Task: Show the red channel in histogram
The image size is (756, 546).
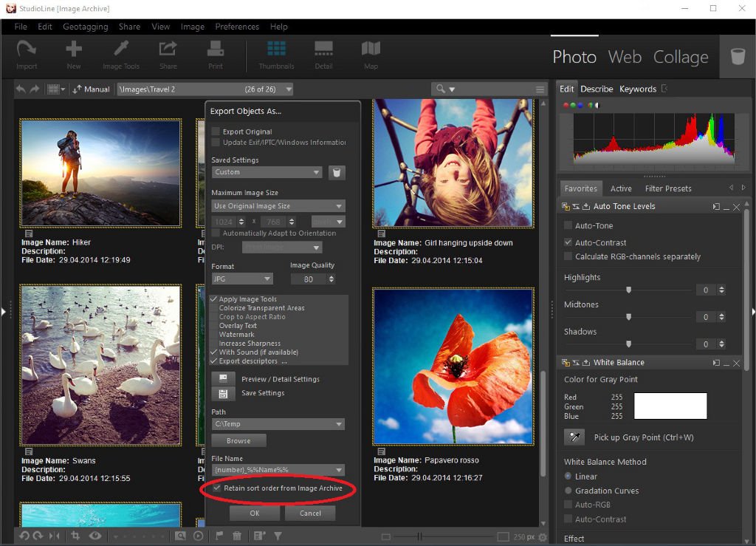Action: (566, 105)
